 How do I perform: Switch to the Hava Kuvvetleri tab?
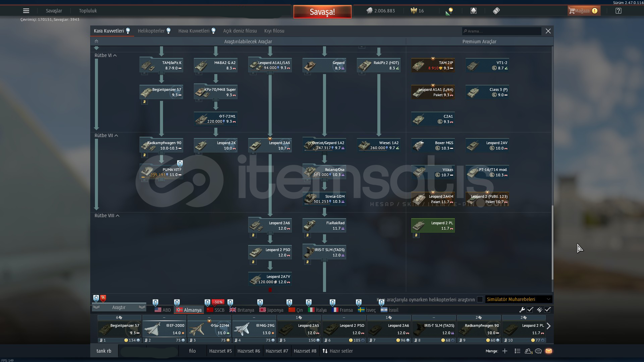click(197, 31)
